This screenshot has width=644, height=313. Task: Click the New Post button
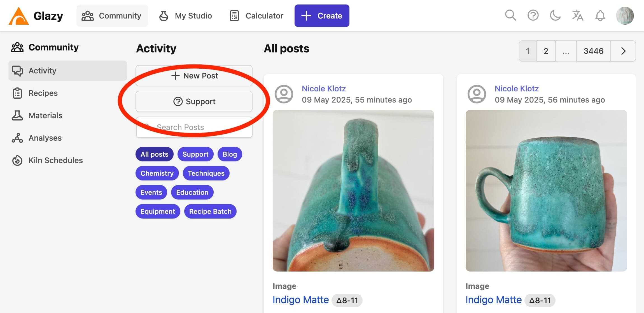(x=194, y=75)
